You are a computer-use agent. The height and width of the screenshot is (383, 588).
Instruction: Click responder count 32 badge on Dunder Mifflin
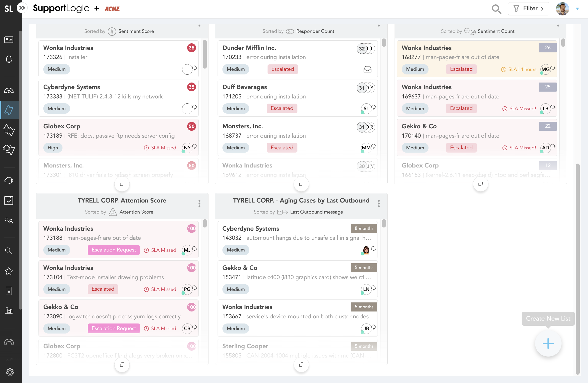pos(362,48)
